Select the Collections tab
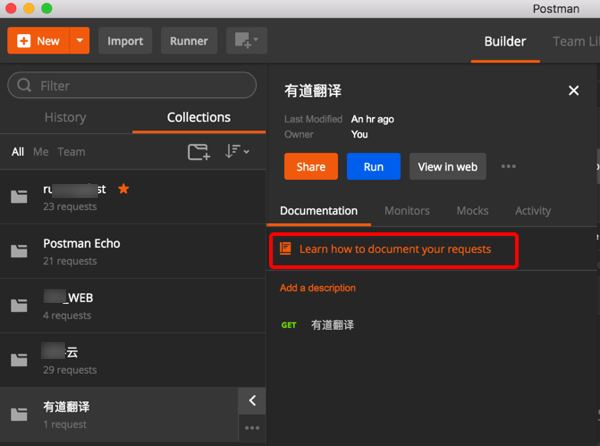Image resolution: width=600 pixels, height=446 pixels. coord(199,117)
